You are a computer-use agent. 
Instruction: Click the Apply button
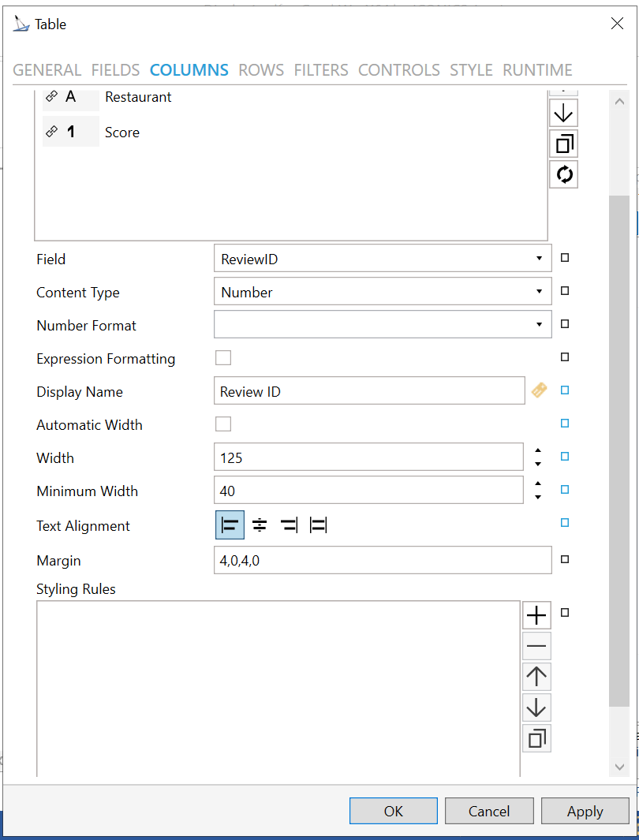point(585,811)
